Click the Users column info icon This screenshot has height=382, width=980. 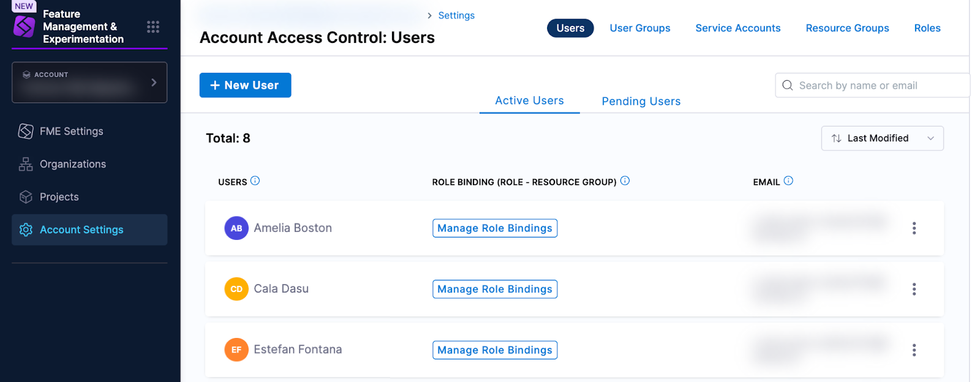click(255, 181)
